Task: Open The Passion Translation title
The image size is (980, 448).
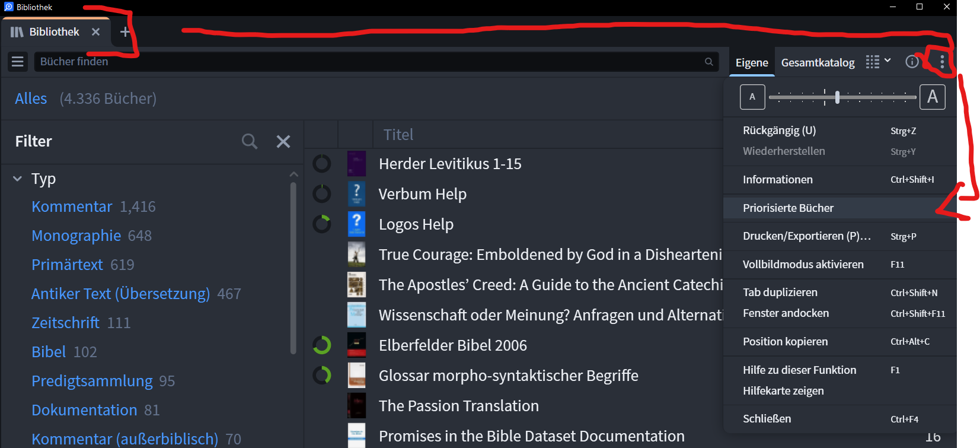Action: click(459, 406)
